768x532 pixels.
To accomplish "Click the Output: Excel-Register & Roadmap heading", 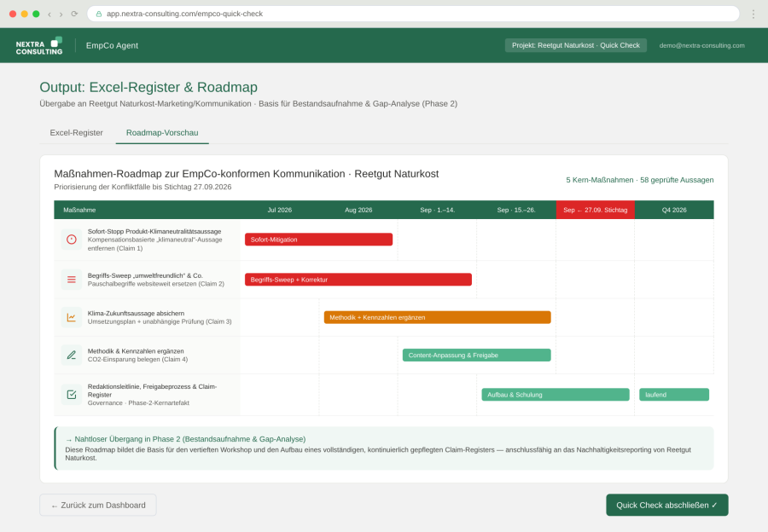I will pyautogui.click(x=148, y=87).
